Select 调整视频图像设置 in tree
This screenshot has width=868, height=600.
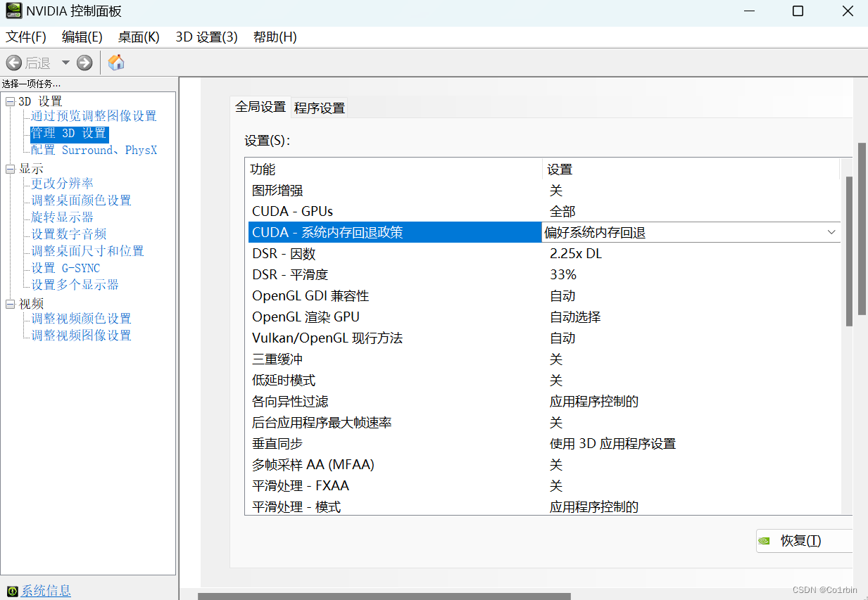click(x=81, y=336)
